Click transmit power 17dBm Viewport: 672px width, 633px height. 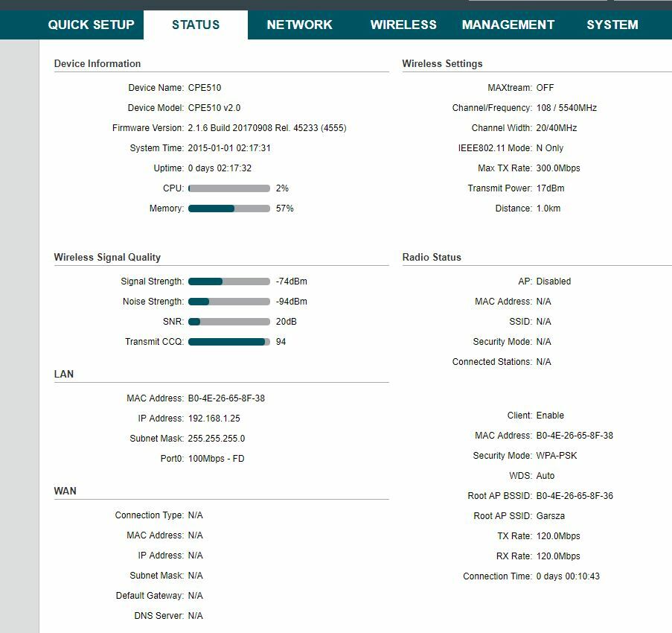(x=550, y=188)
